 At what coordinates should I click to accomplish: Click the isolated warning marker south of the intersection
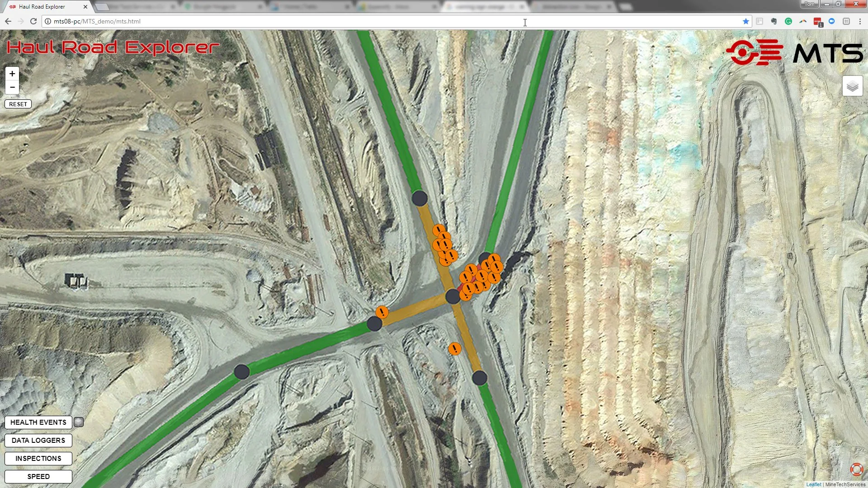(455, 349)
